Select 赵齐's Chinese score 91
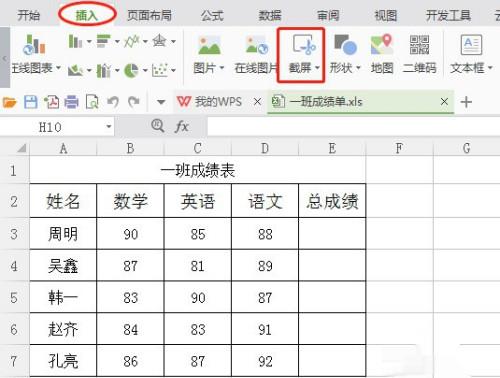The width and height of the screenshot is (500, 378). pos(265,329)
